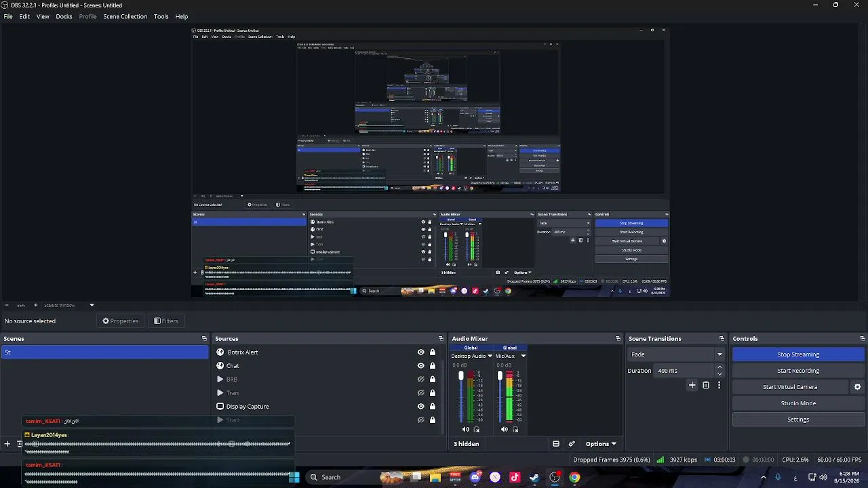
Task: Expand the Mic/Aux channel menu arrow
Action: pyautogui.click(x=523, y=356)
